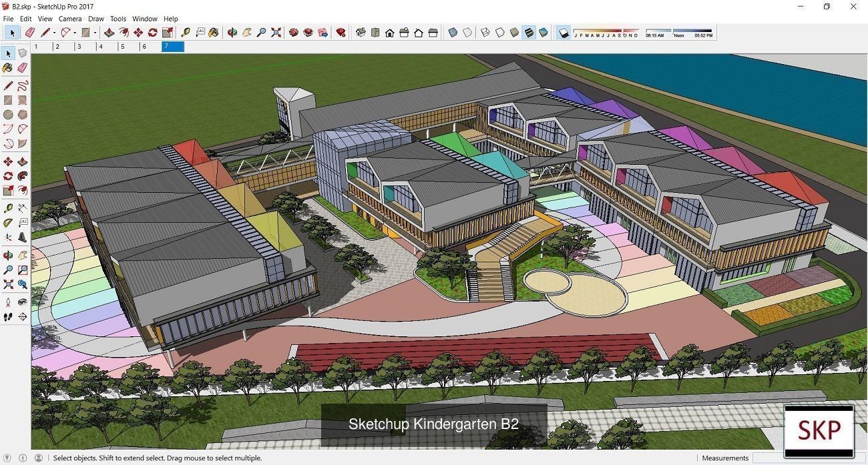
Task: Select the Pie tool in the left palette
Action: [x=23, y=143]
